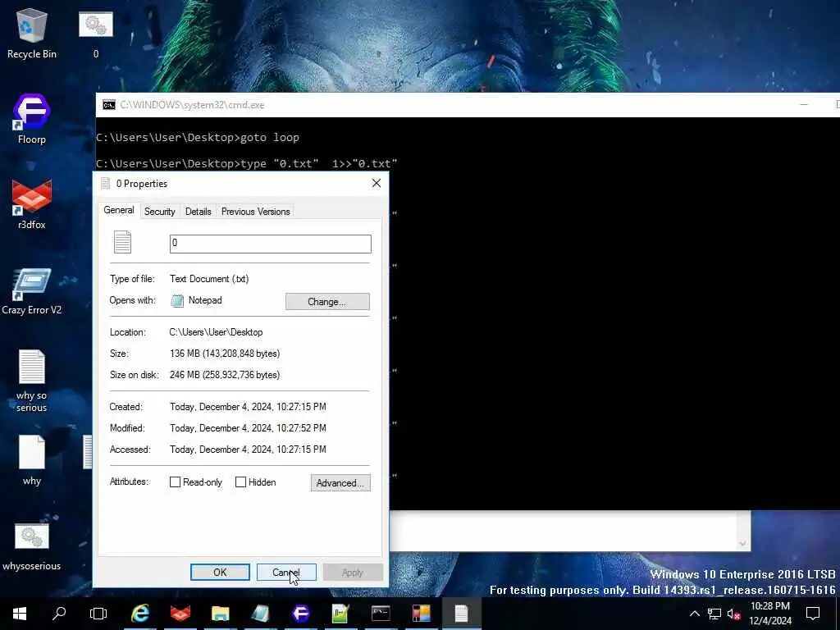
Task: Switch to the Details tab
Action: click(x=199, y=212)
